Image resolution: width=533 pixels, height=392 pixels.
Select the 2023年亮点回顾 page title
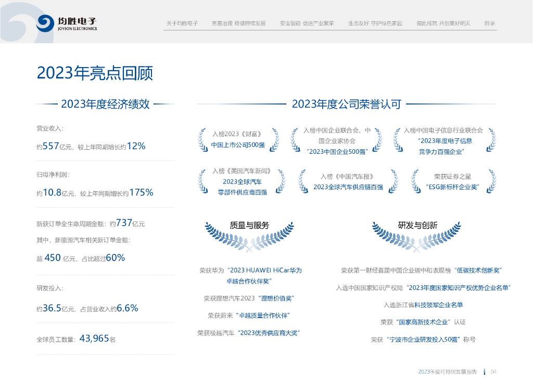95,73
